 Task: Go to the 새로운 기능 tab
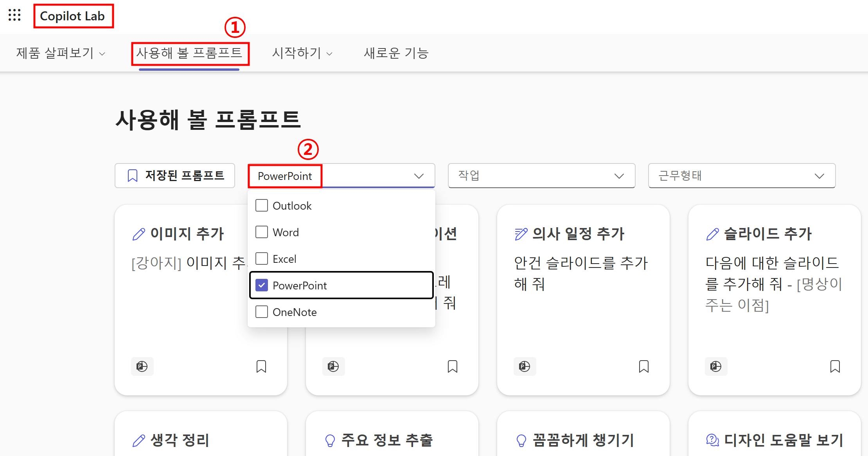[x=396, y=53]
